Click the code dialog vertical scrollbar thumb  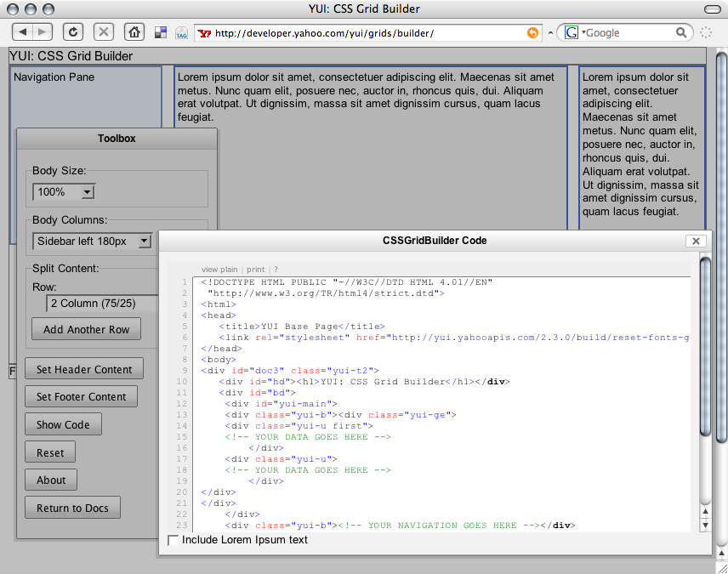[x=705, y=347]
